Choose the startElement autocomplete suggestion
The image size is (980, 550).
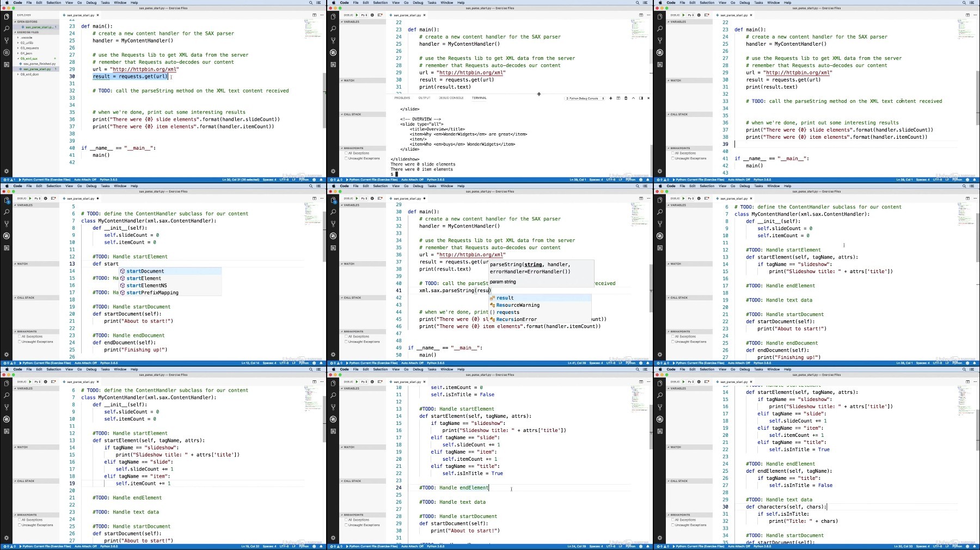(170, 278)
